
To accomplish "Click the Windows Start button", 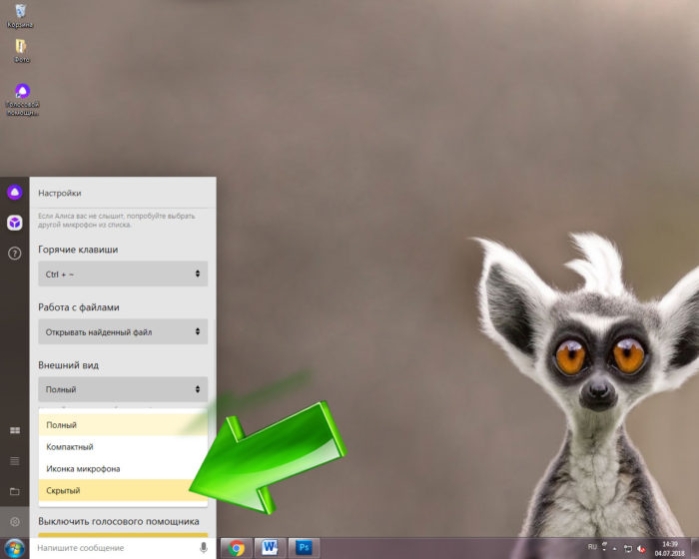I will (x=15, y=548).
